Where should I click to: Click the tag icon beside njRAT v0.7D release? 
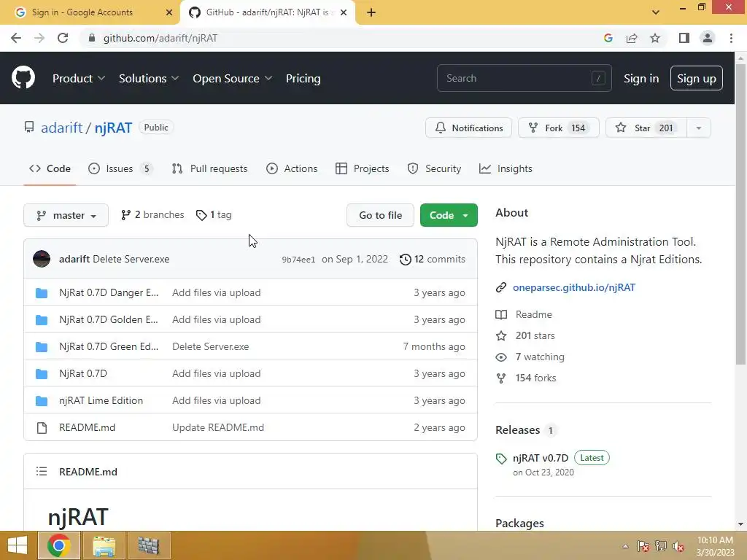coord(501,459)
